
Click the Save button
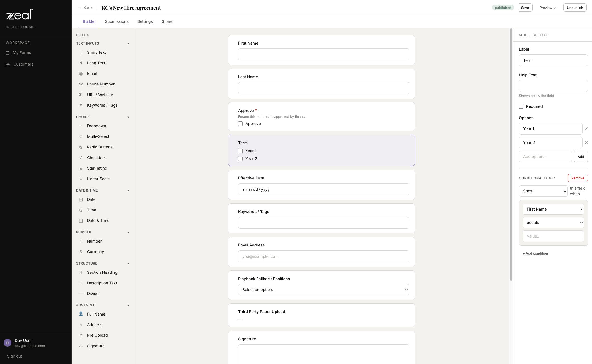point(525,8)
